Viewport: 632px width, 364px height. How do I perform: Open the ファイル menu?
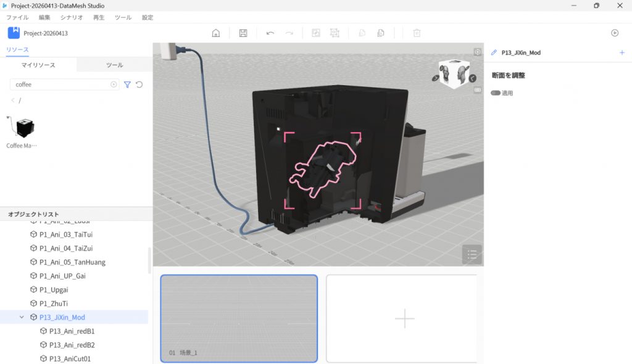[17, 18]
